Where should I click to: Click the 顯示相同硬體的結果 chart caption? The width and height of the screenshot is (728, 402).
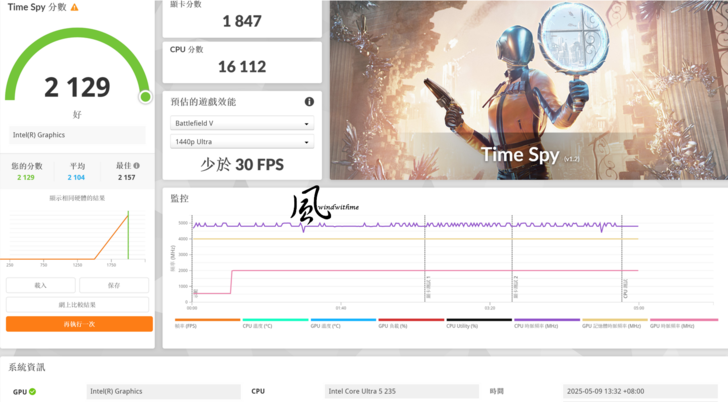[x=77, y=198]
